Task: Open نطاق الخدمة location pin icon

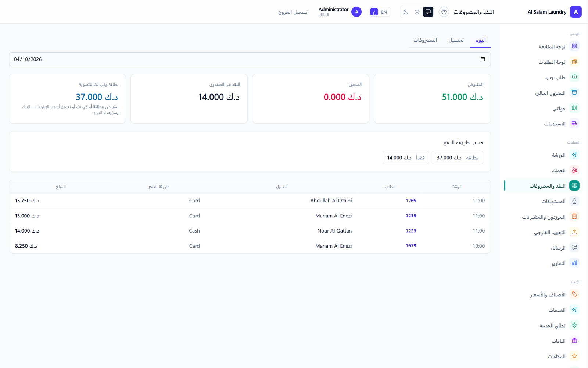Action: click(574, 325)
